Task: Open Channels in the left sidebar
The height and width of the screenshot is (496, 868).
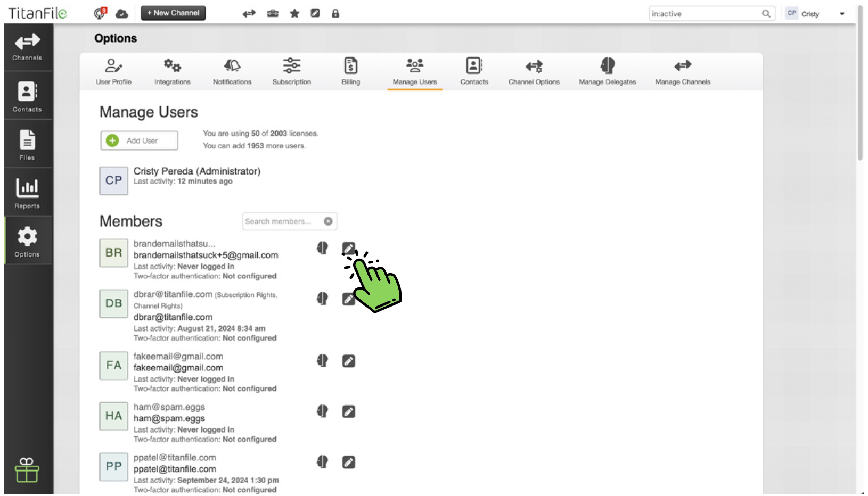Action: point(27,47)
